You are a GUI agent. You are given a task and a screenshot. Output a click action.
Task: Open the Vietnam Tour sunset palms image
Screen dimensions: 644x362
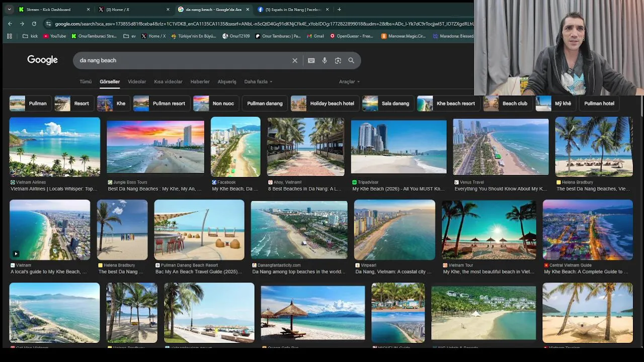click(x=489, y=230)
